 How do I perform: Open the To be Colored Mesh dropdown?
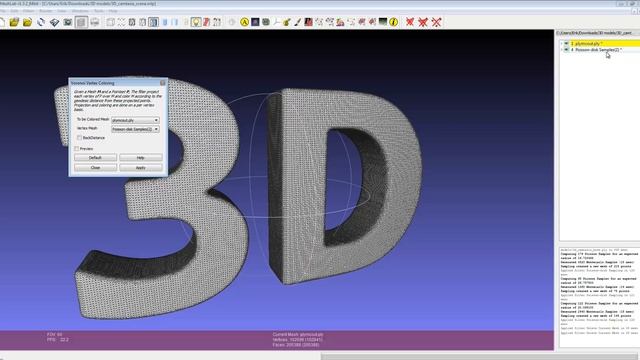coord(135,120)
